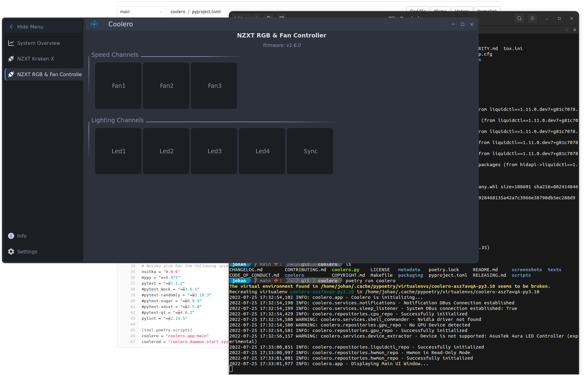Screen dimensions: 588x375
Task: Click the Info icon in the sidebar
Action: 11,236
